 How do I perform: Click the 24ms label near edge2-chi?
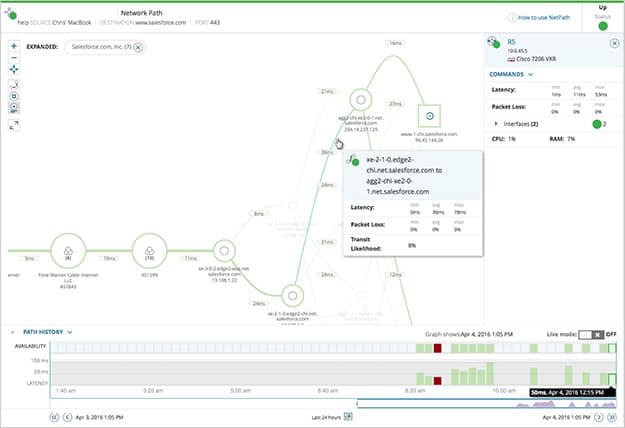pyautogui.click(x=259, y=304)
